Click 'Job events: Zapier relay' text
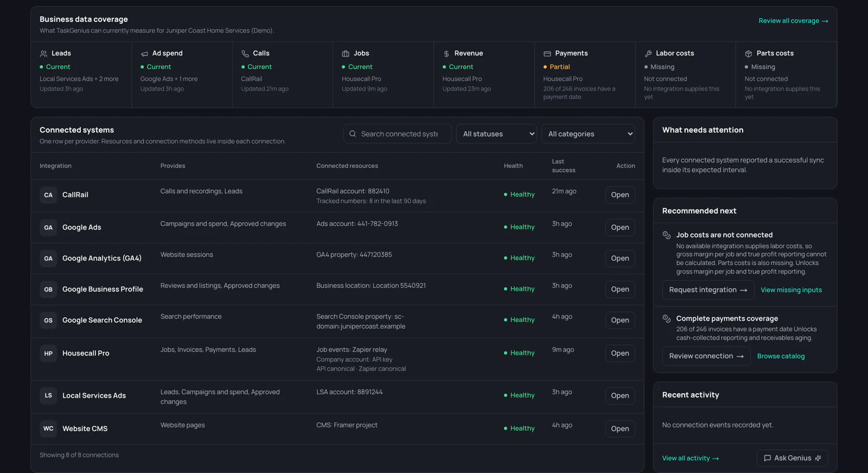 (352, 350)
